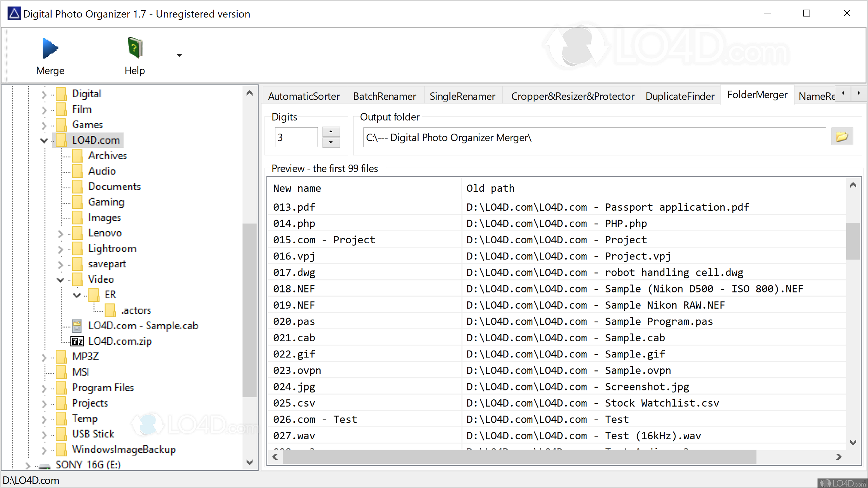Click the blue Merge play icon
Image resolution: width=868 pixels, height=488 pixels.
click(x=50, y=48)
